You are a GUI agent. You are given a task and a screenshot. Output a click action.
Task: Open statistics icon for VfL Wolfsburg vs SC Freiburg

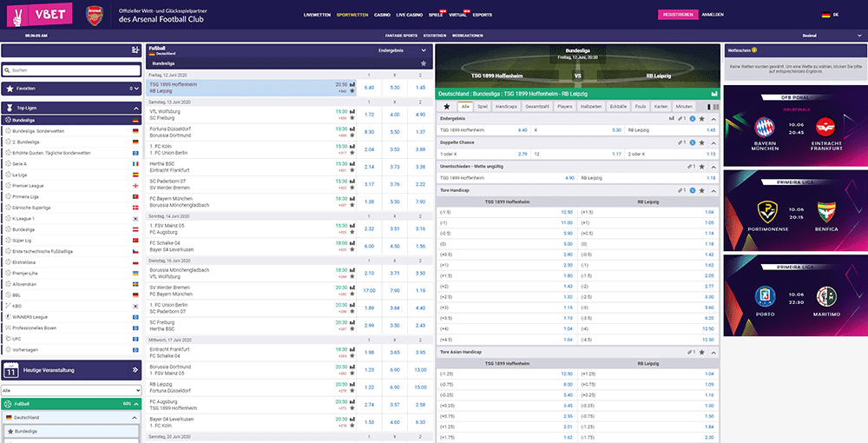point(352,111)
